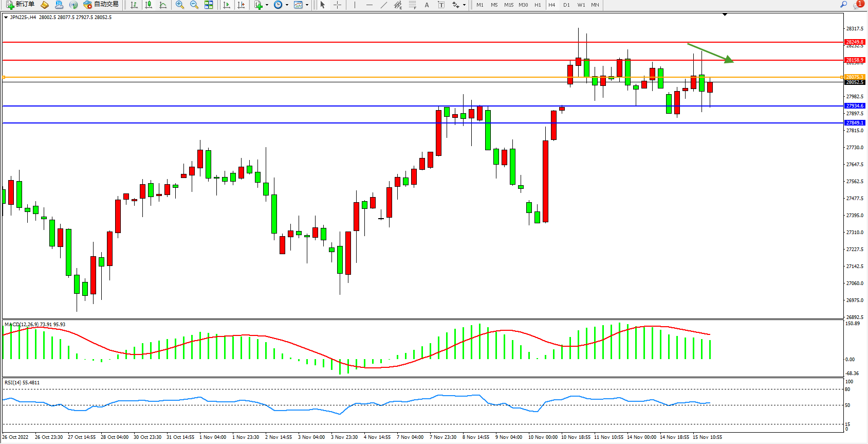
Task: Zoom in on the chart
Action: pyautogui.click(x=179, y=5)
